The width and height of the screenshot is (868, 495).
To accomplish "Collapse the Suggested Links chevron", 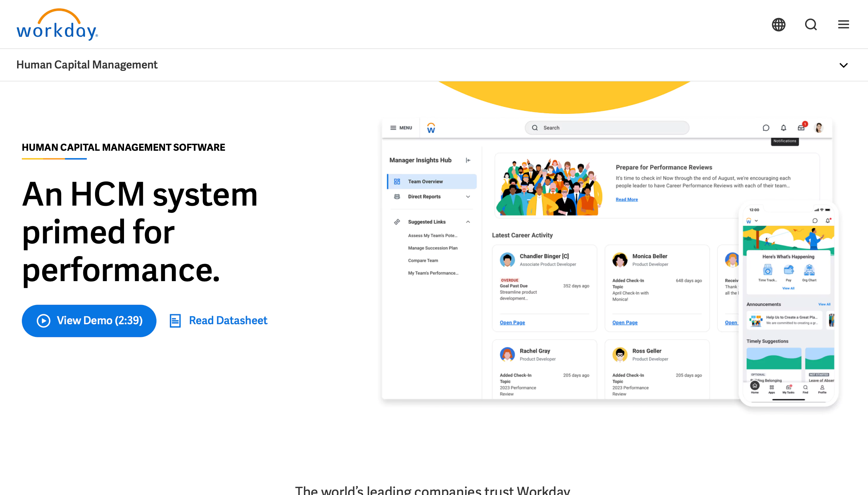I will 468,222.
